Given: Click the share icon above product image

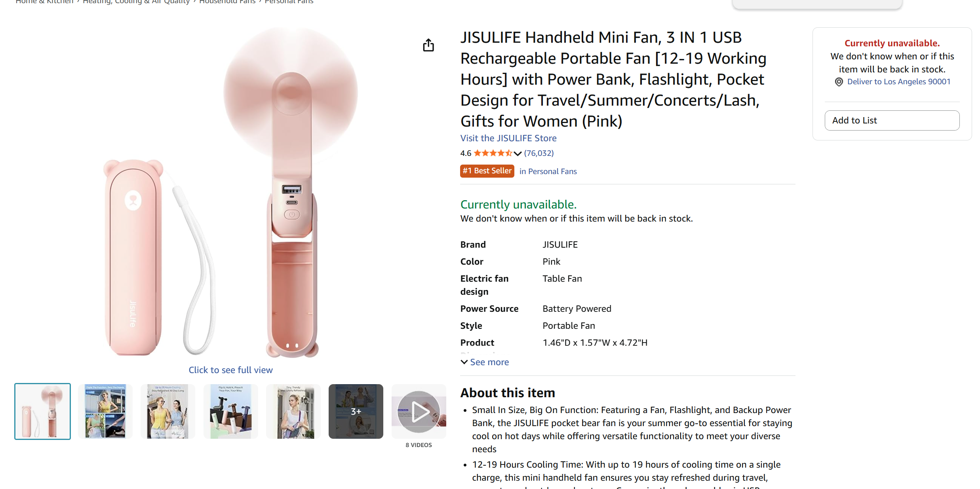Looking at the screenshot, I should [x=428, y=45].
